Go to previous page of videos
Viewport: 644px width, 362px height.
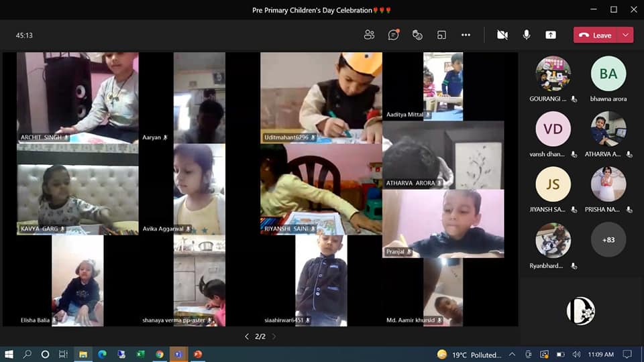click(246, 337)
